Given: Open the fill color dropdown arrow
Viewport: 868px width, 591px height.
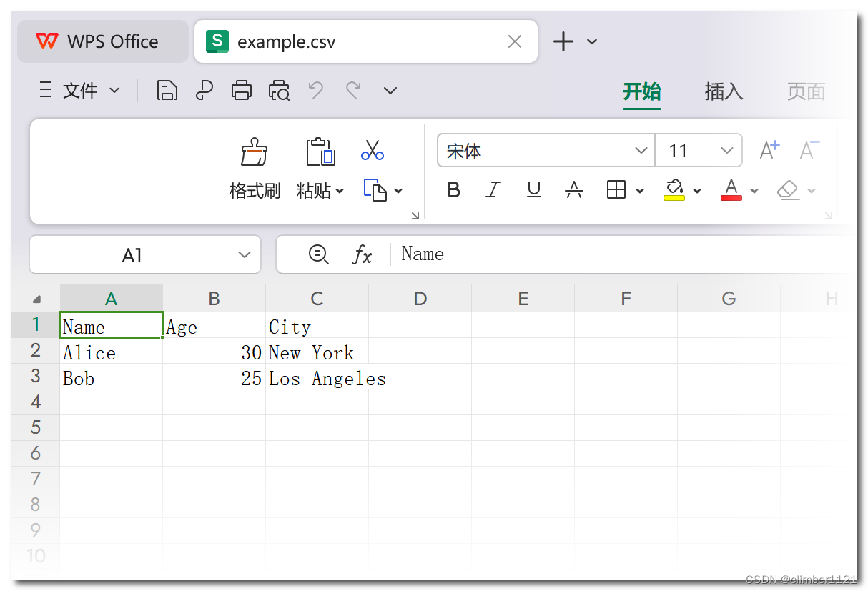Looking at the screenshot, I should pos(697,191).
